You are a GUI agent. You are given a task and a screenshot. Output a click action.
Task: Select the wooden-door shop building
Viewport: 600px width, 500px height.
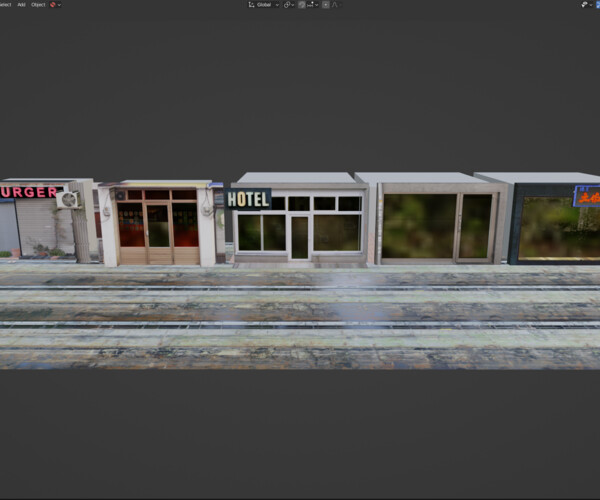coord(158,223)
